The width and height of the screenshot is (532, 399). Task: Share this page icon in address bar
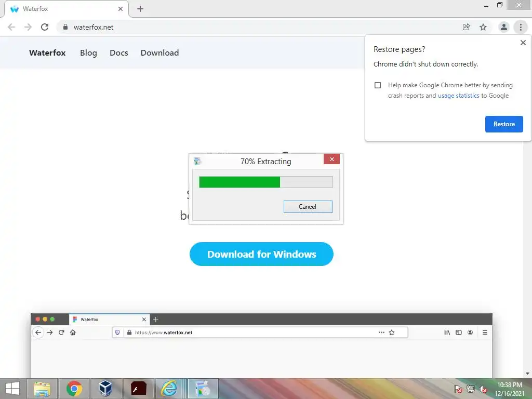[467, 27]
